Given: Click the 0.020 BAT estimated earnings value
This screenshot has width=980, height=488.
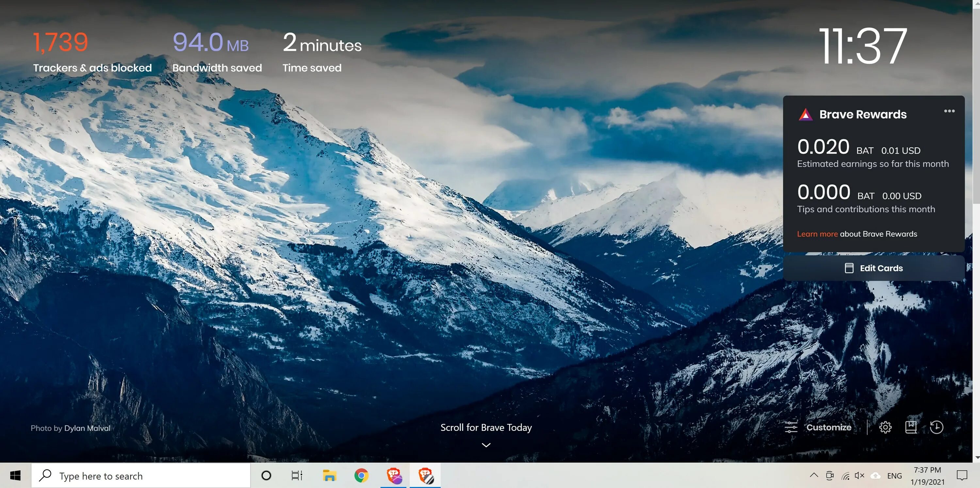Looking at the screenshot, I should [x=823, y=147].
